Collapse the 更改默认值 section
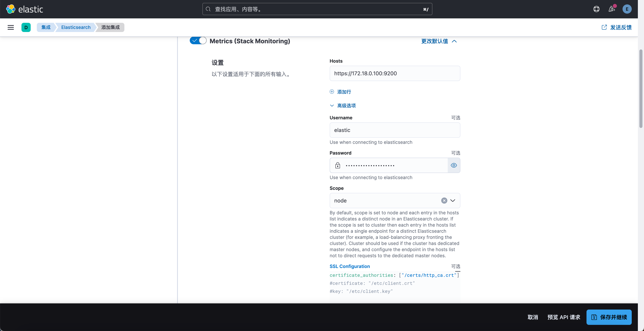This screenshot has height=331, width=644. click(439, 41)
